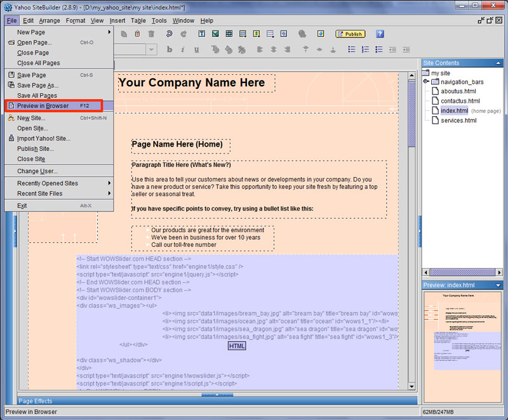Click the Store Products dollar icon
This screenshot has width=508, height=420.
click(x=257, y=34)
